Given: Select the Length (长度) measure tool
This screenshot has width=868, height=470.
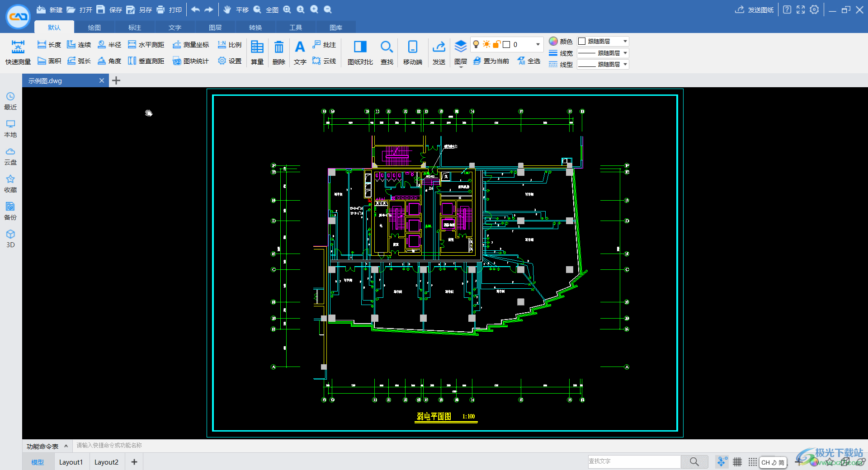Looking at the screenshot, I should pos(49,45).
